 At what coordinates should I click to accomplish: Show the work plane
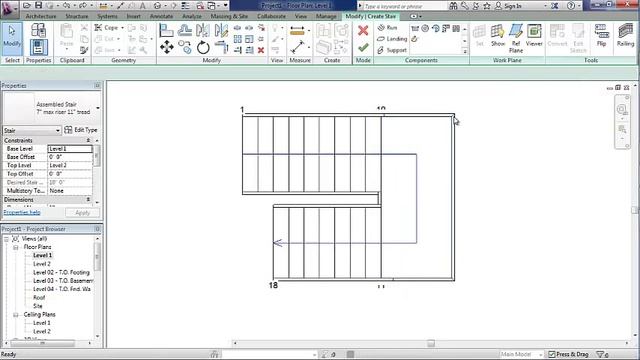498,35
